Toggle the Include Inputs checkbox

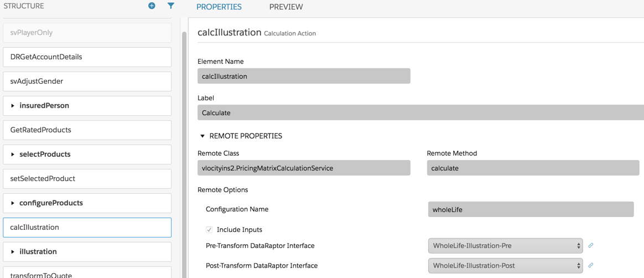click(210, 229)
